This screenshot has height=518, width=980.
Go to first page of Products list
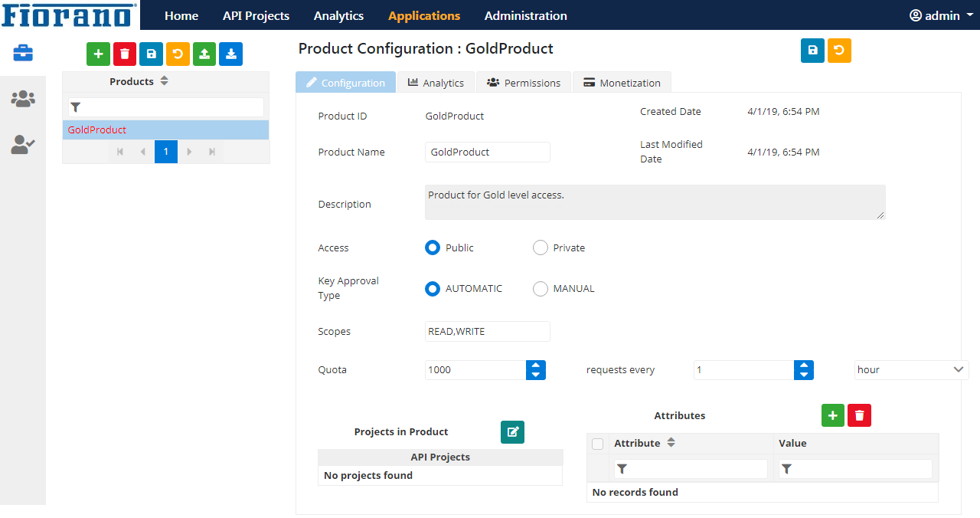(120, 152)
